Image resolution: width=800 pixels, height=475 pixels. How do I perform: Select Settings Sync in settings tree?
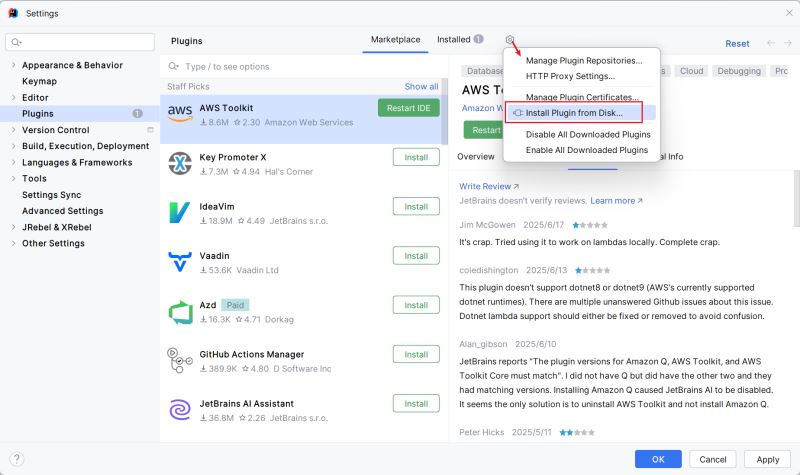click(52, 194)
